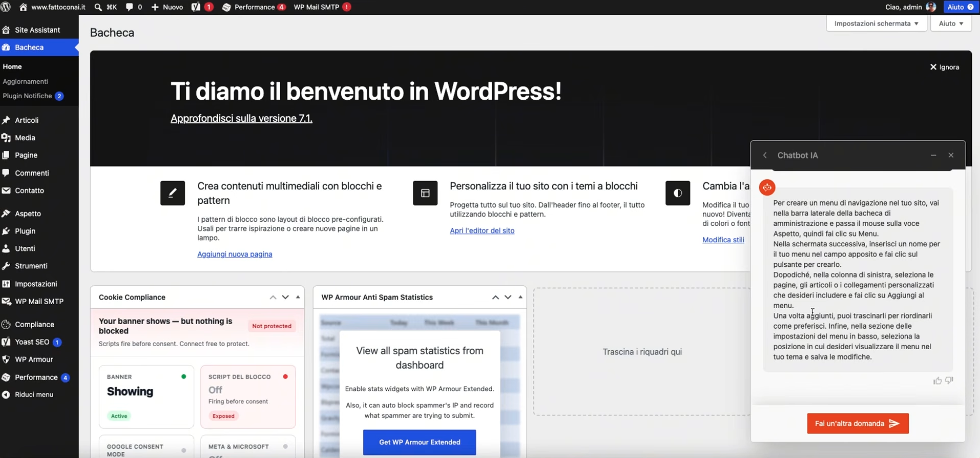Click the Contatto envelope icon

[x=6, y=191]
